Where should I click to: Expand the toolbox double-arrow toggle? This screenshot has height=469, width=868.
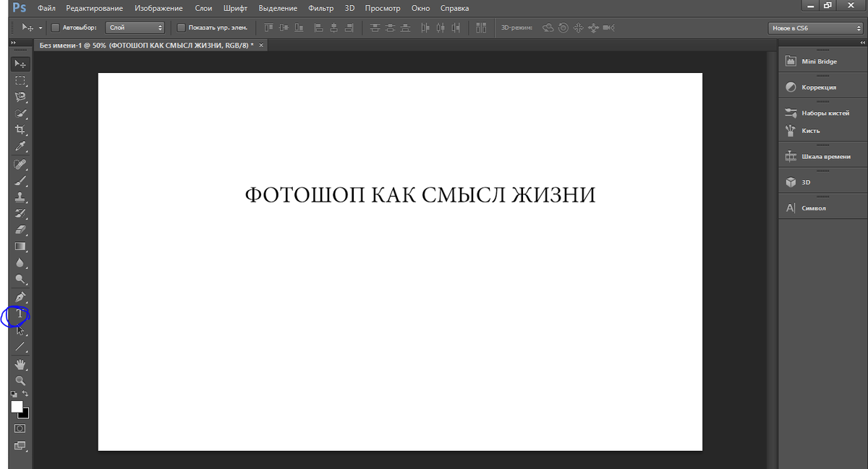(13, 43)
